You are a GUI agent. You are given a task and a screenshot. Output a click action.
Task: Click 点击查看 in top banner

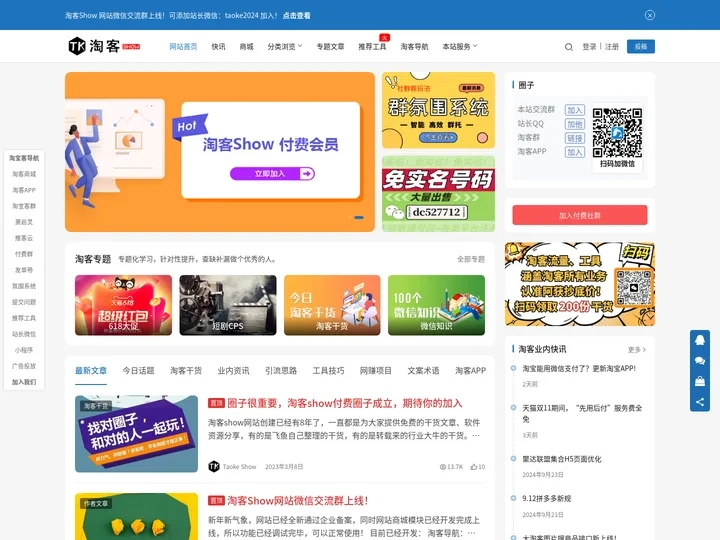(297, 15)
